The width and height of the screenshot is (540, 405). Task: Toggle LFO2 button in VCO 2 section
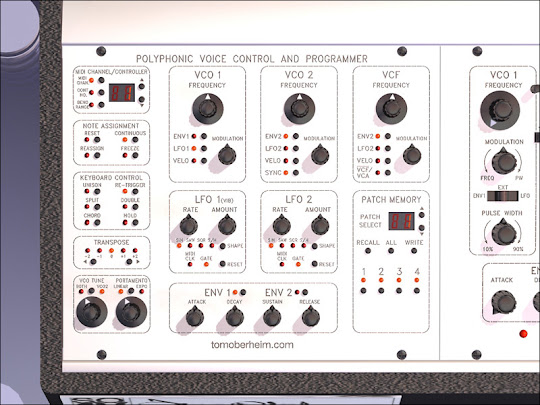[296, 148]
